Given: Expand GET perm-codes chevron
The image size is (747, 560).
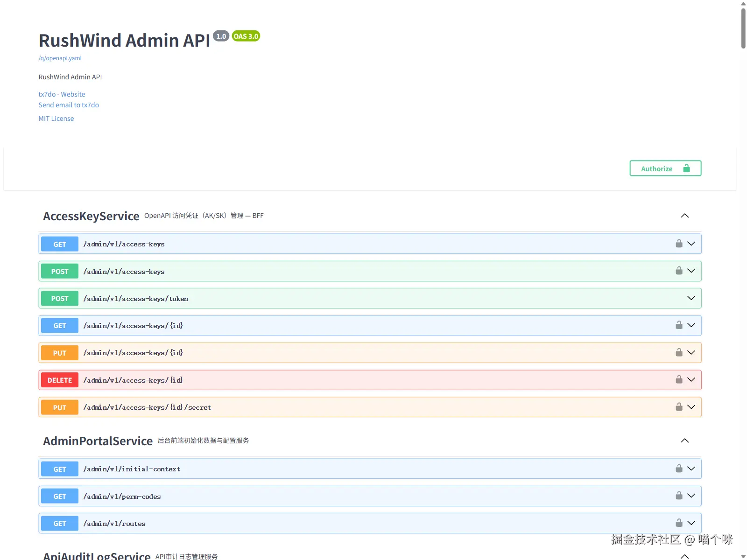Looking at the screenshot, I should pos(691,496).
